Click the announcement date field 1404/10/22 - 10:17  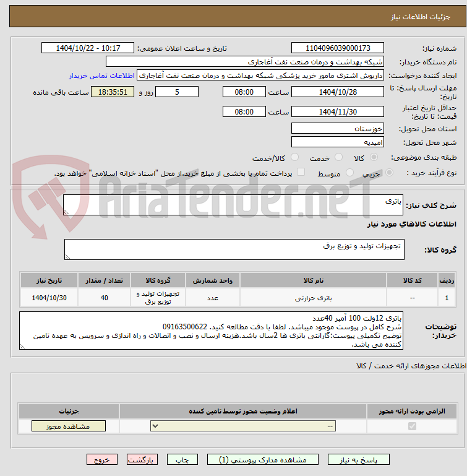tap(88, 48)
